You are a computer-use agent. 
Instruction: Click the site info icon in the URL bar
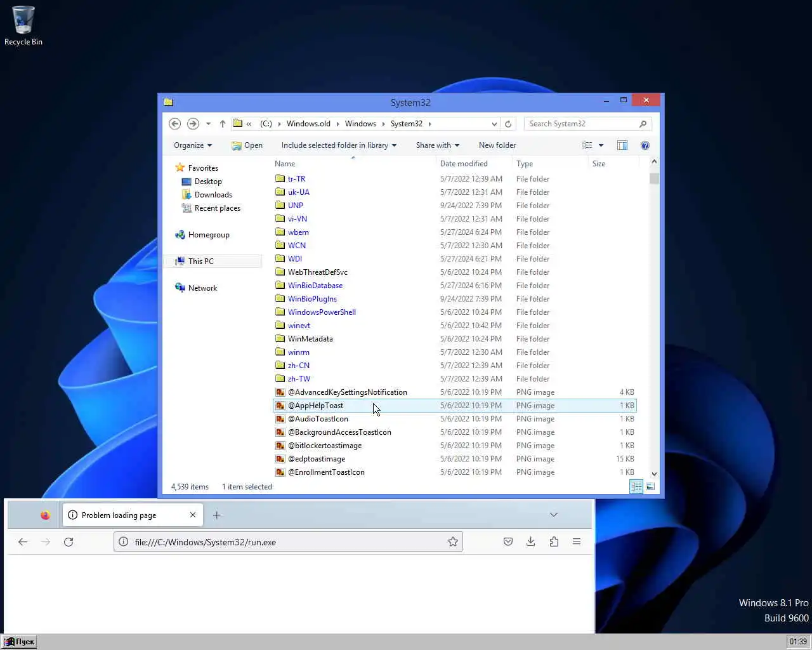(x=124, y=542)
